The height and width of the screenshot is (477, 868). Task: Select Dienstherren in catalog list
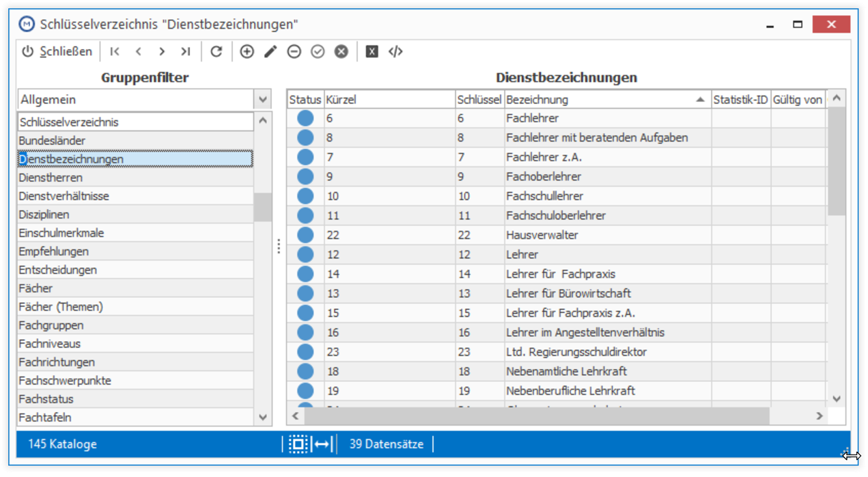click(x=135, y=178)
